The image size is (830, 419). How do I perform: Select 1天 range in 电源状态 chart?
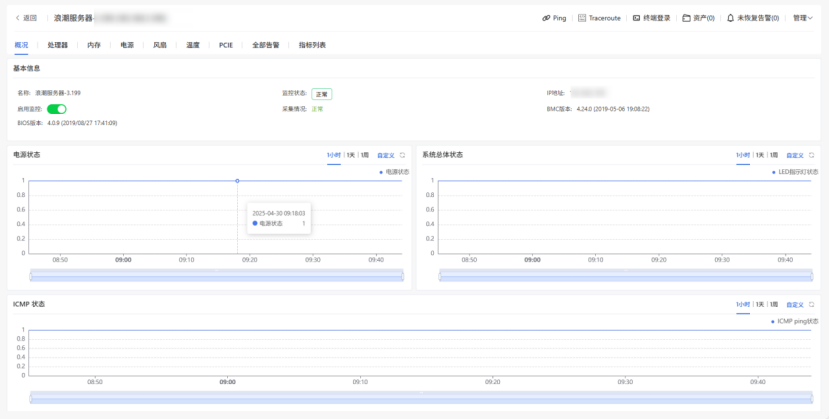coord(351,156)
